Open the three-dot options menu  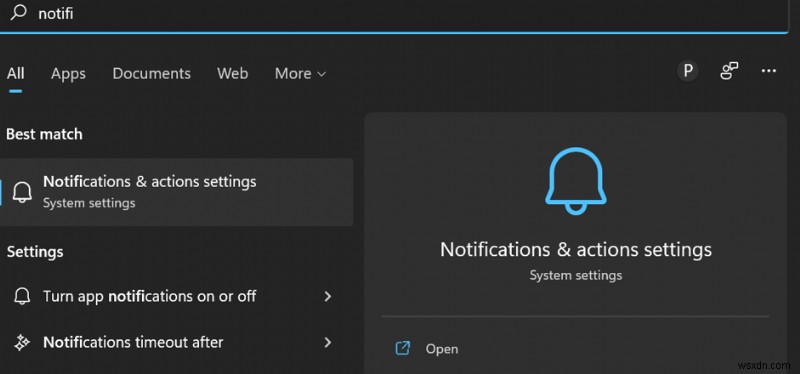pos(768,71)
